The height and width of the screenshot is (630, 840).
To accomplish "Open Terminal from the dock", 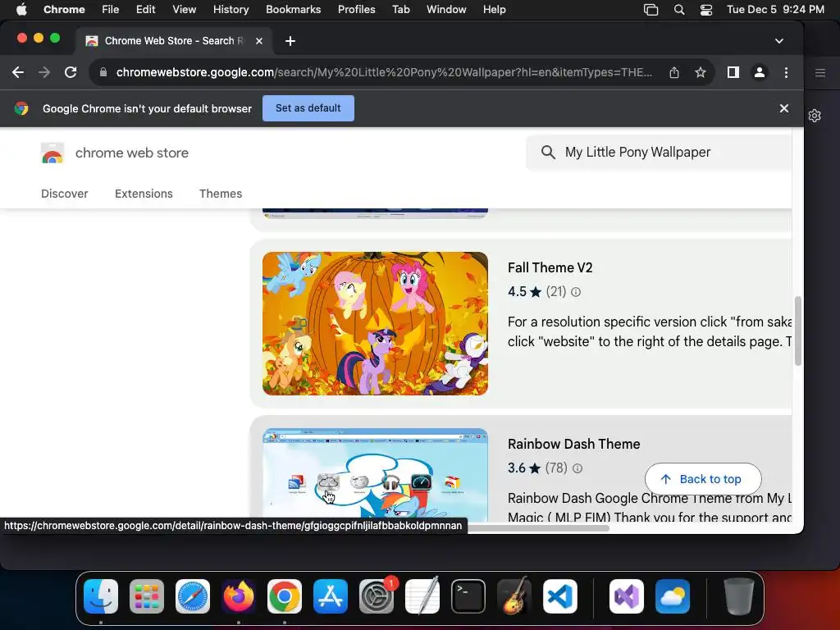I will click(x=468, y=596).
